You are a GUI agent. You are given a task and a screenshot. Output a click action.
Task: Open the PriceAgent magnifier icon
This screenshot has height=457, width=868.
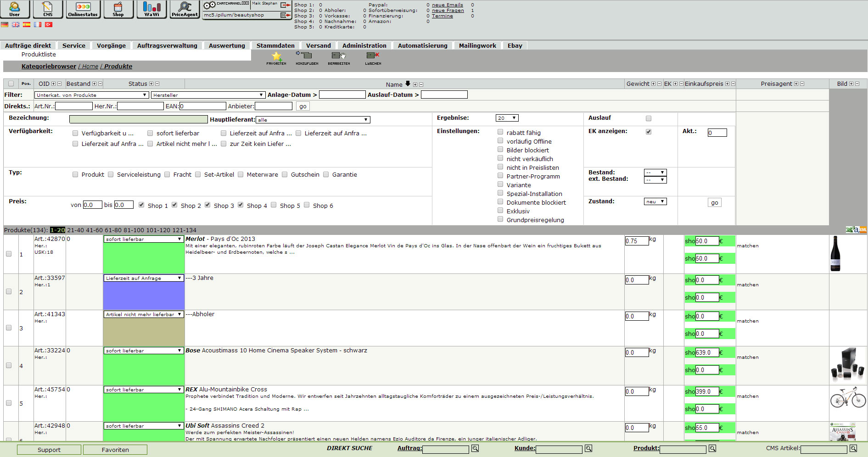point(185,9)
